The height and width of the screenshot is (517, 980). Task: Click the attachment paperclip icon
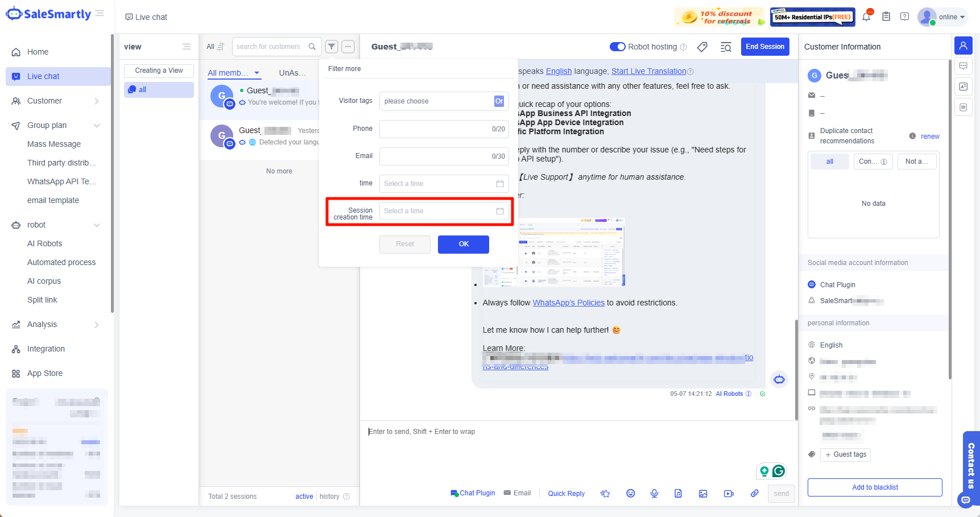tap(754, 493)
